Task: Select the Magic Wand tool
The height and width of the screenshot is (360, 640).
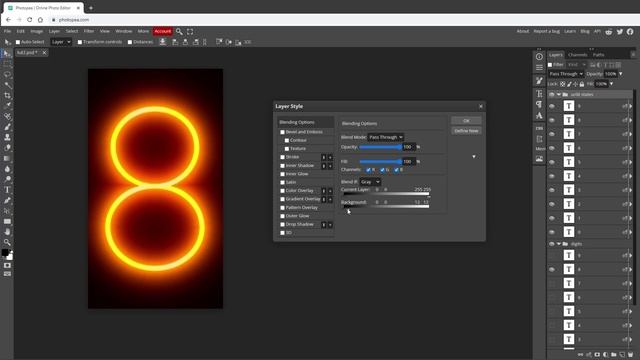Action: (7, 85)
